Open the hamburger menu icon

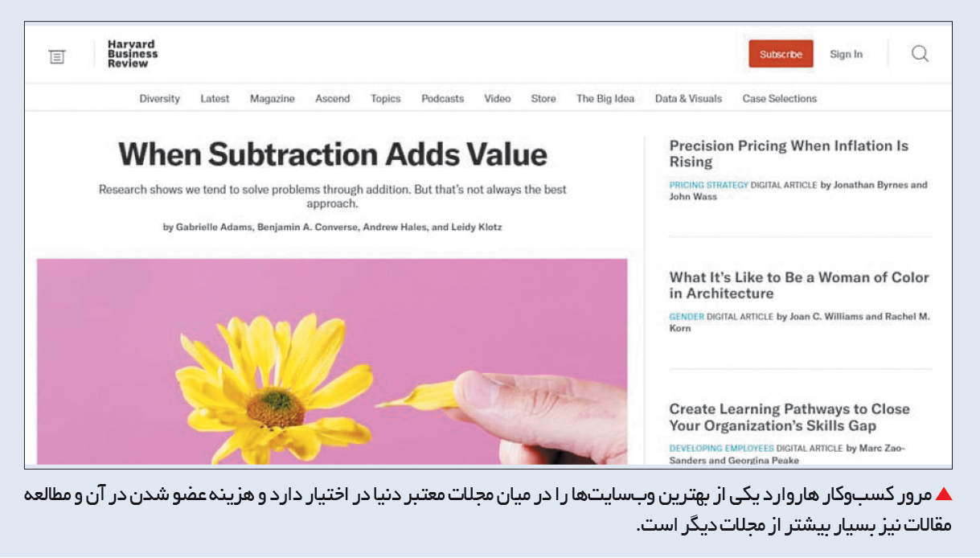56,56
